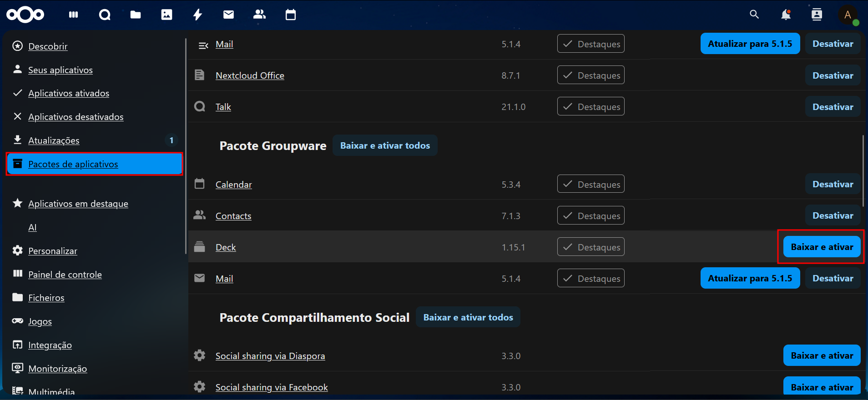Open the Mail app icon in top bar
868x400 pixels.
pos(228,15)
